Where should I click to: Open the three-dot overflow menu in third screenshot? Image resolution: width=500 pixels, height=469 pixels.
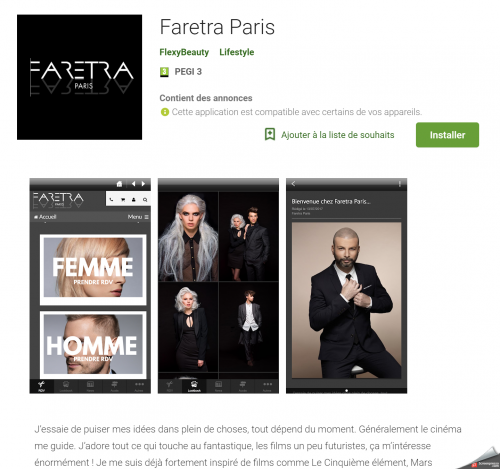point(400,184)
